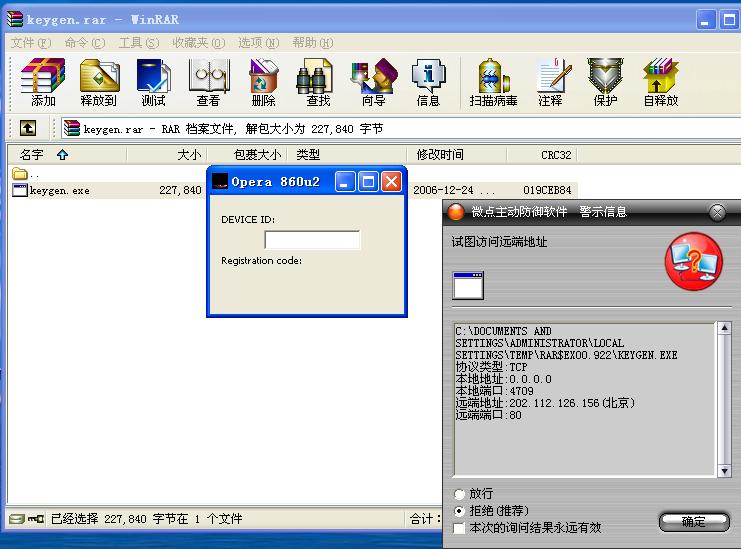Open the 选项(N) menu

click(258, 43)
